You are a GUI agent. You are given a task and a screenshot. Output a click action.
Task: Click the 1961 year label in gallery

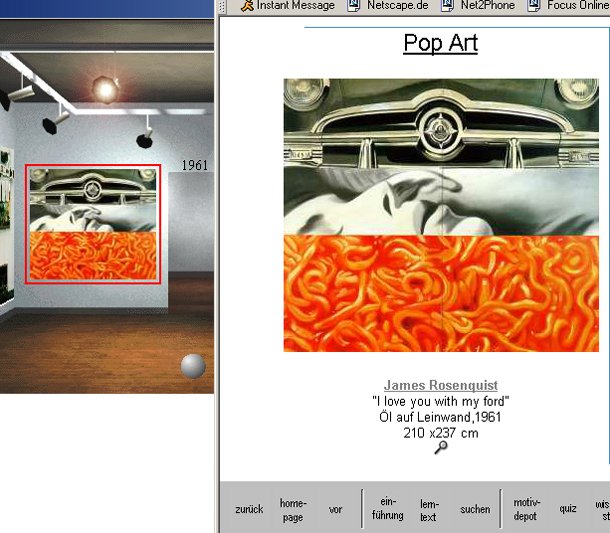pyautogui.click(x=195, y=165)
